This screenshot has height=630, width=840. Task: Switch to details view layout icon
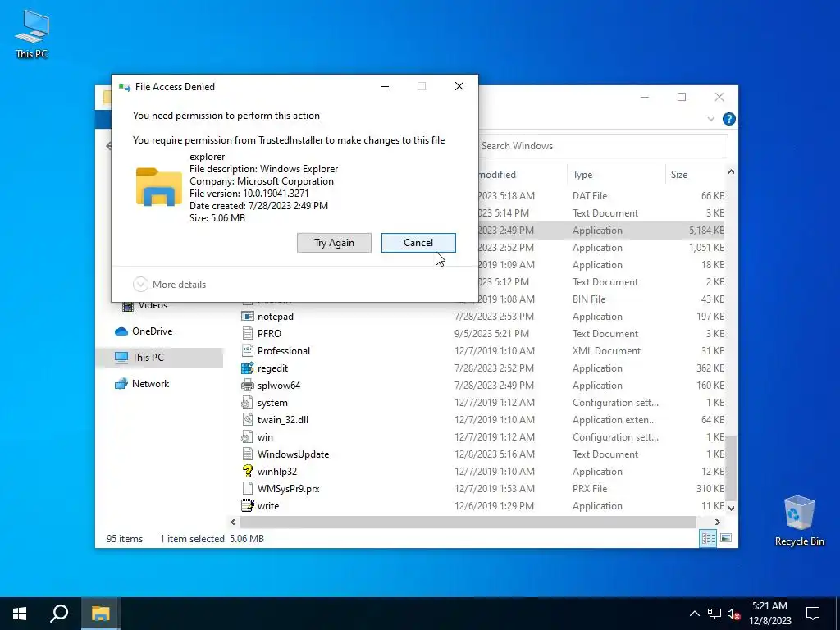click(708, 538)
